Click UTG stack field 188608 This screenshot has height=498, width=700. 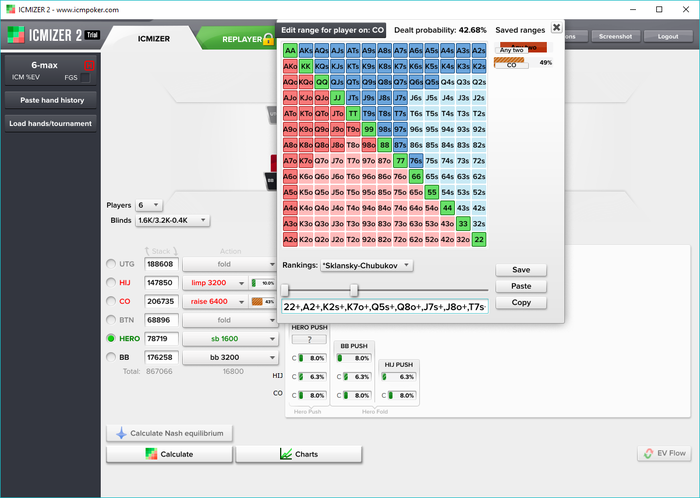(x=161, y=264)
